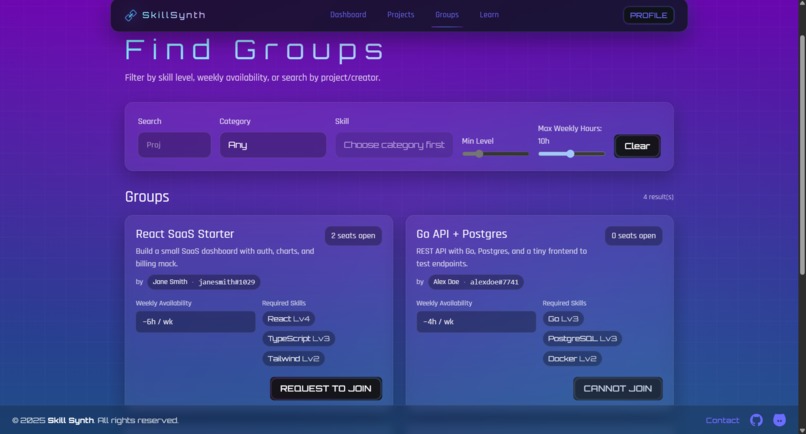Go to the Projects nav item
This screenshot has height=434, width=806.
[x=400, y=15]
